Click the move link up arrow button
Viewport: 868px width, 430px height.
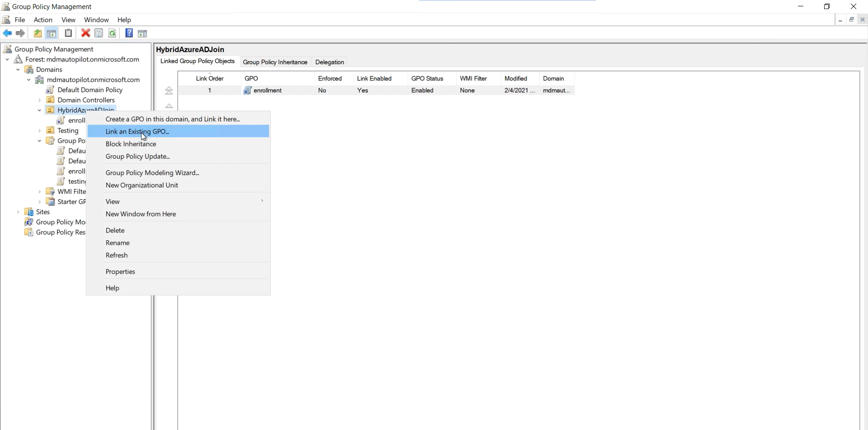pos(169,106)
